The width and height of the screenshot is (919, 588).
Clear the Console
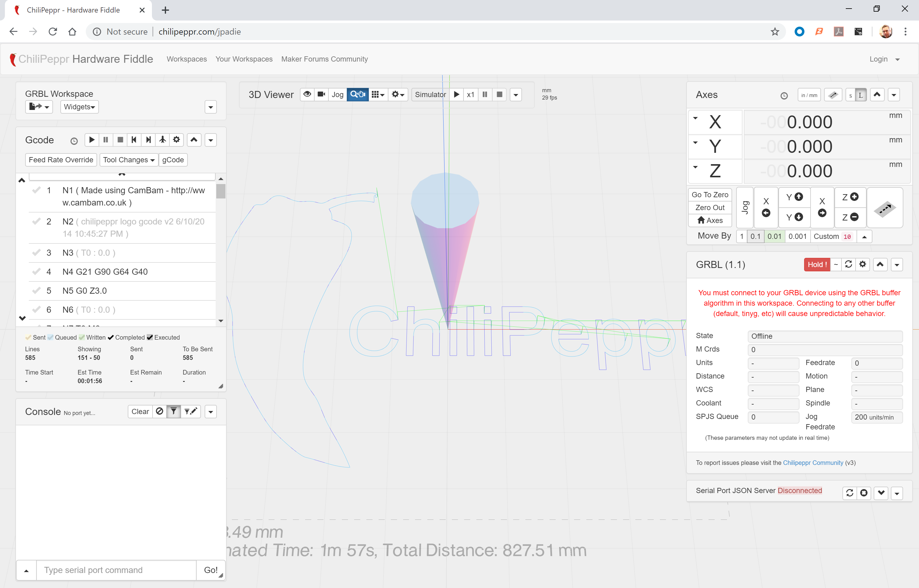pyautogui.click(x=140, y=412)
